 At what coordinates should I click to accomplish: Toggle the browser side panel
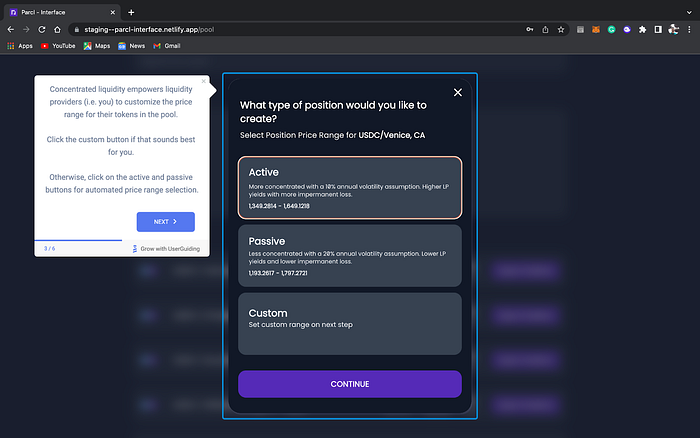658,29
